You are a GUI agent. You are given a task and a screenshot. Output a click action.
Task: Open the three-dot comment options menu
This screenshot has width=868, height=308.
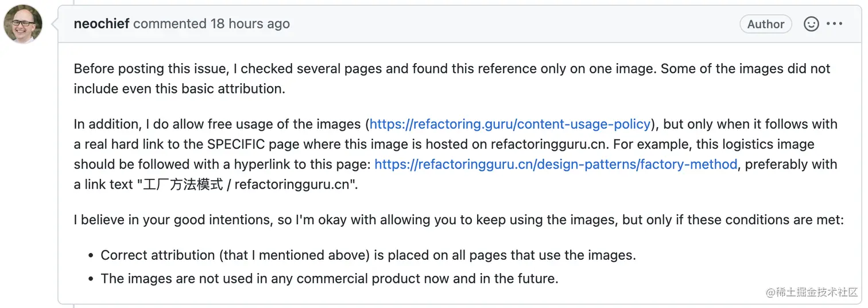[x=834, y=24]
